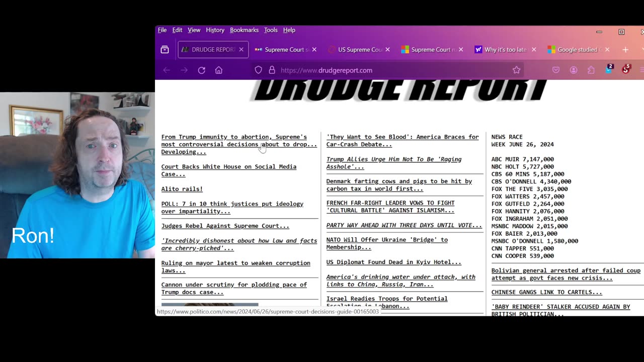
Task: Open the File menu
Action: point(162,30)
